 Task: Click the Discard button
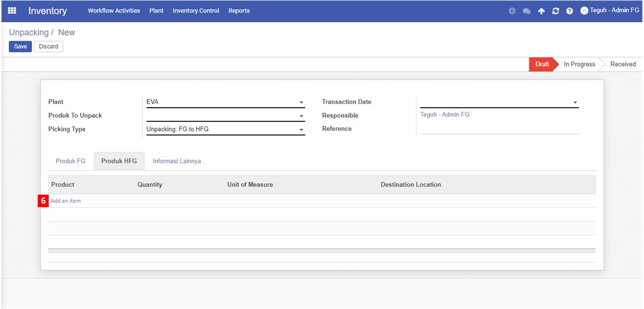pyautogui.click(x=49, y=46)
